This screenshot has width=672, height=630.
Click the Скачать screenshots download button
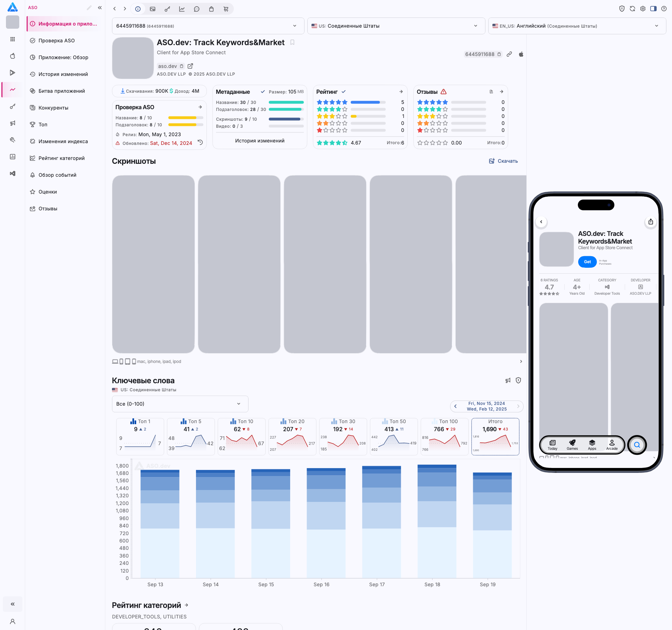[503, 161]
